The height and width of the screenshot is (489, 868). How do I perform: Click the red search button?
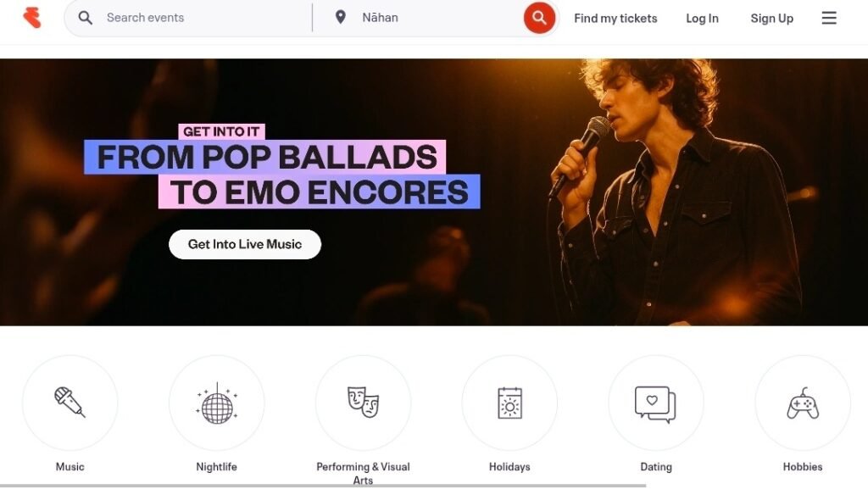(539, 18)
